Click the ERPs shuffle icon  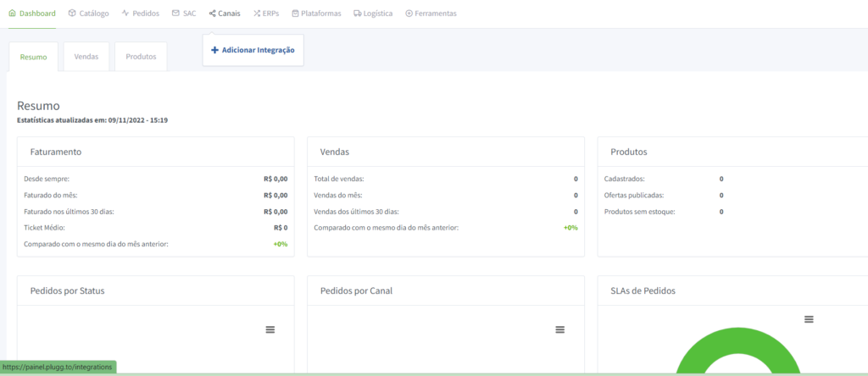click(257, 14)
